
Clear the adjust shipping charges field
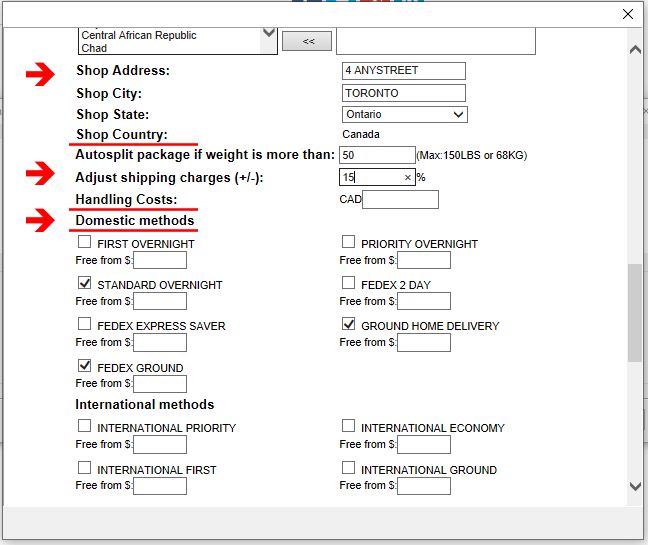click(x=407, y=177)
